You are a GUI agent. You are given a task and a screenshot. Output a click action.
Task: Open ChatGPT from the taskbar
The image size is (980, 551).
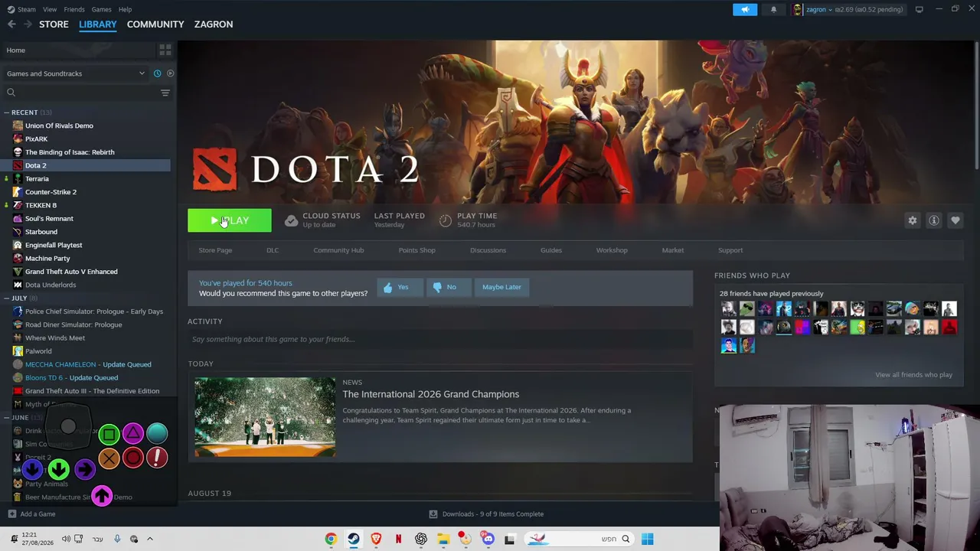(420, 539)
